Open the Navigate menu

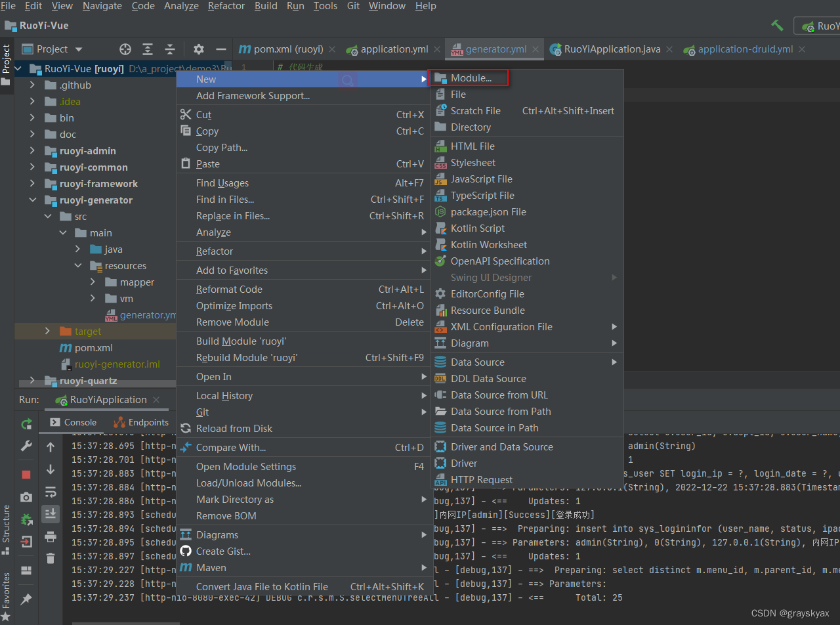pyautogui.click(x=102, y=6)
